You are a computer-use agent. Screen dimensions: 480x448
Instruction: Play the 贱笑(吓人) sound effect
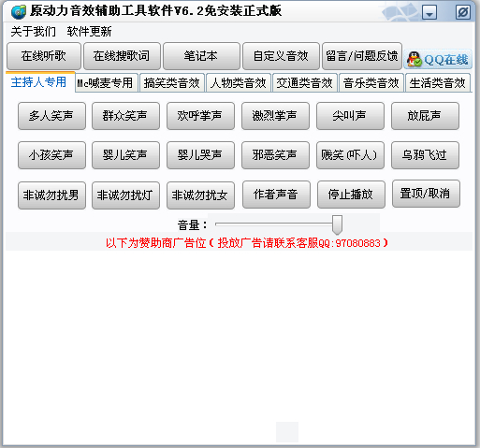click(x=350, y=155)
